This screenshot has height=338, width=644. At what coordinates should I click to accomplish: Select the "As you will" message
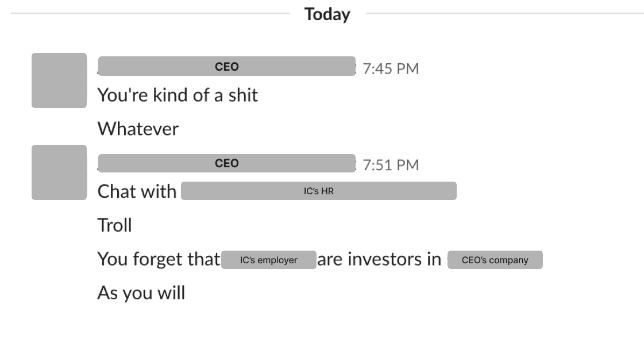[141, 293]
